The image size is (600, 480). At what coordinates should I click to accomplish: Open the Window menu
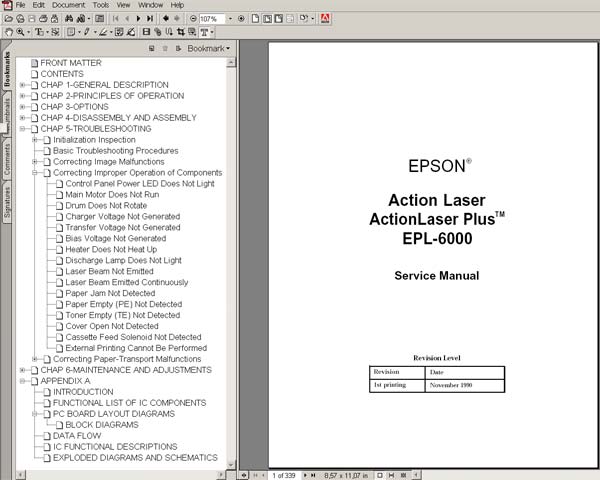(x=150, y=5)
